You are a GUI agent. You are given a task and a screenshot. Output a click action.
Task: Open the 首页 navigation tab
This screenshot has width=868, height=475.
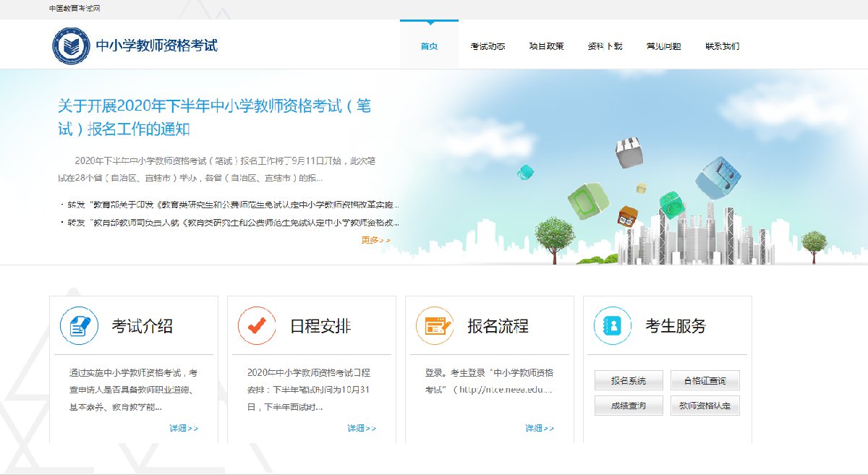pyautogui.click(x=429, y=46)
